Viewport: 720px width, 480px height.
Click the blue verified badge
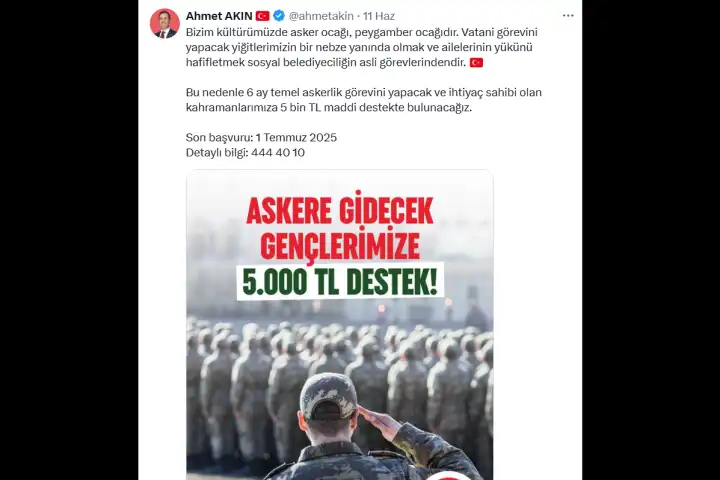pyautogui.click(x=279, y=16)
